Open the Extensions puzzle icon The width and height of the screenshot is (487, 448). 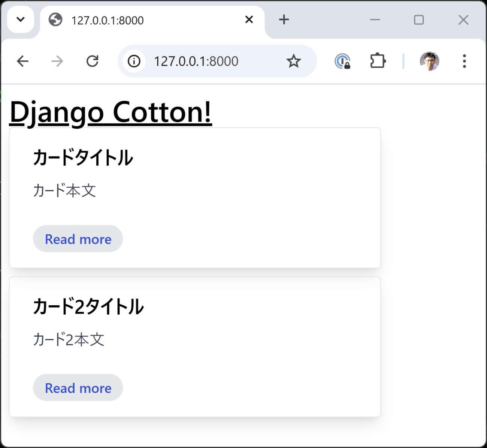378,61
